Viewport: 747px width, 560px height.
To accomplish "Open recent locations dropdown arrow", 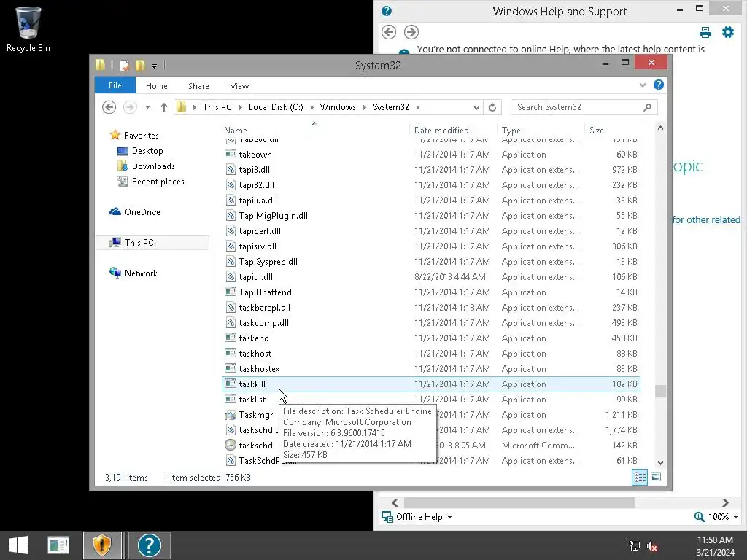I will pos(147,107).
